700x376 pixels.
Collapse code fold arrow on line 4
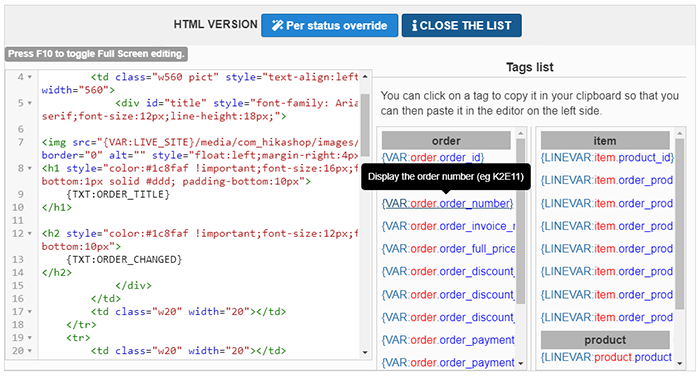pos(30,77)
